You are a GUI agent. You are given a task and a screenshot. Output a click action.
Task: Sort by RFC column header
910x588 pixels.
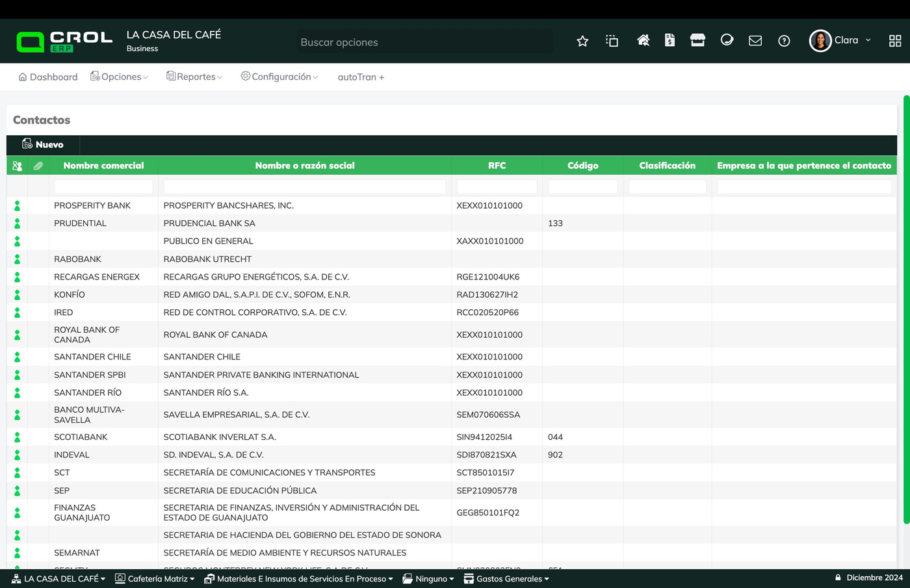[x=497, y=166]
